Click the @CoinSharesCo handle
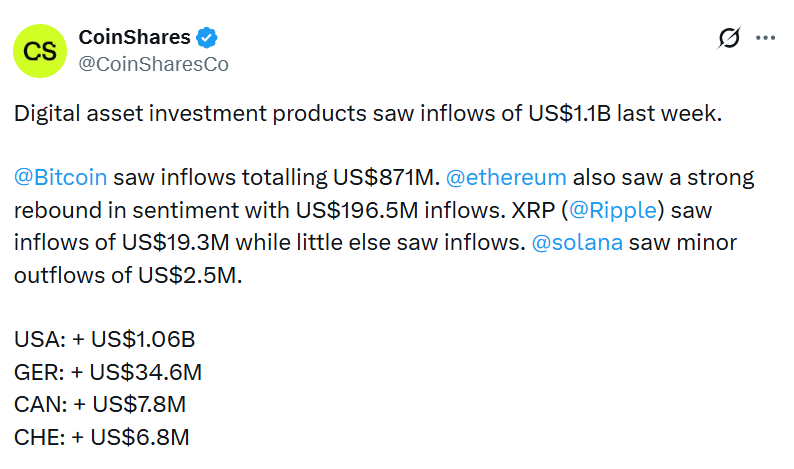This screenshot has width=794, height=469. point(152,64)
